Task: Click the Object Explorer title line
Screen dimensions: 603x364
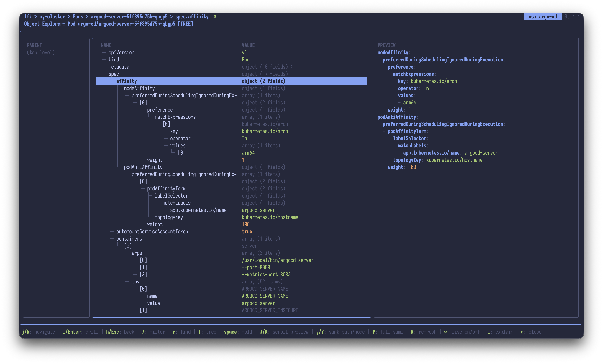Action: (x=109, y=24)
